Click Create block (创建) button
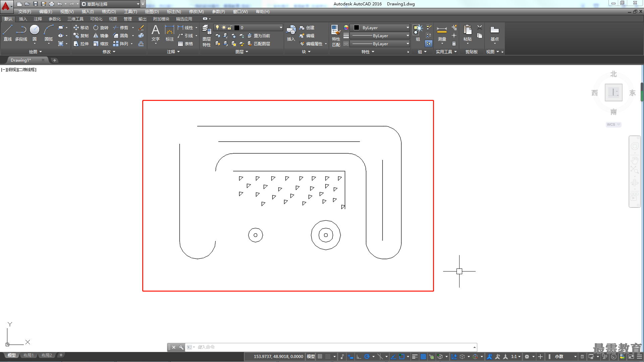This screenshot has width=644, height=362. 307,27
